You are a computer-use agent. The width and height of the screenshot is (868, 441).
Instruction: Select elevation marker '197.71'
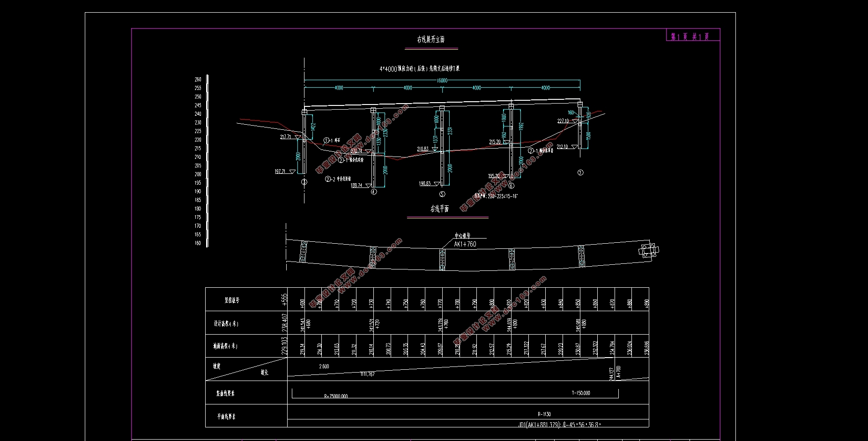click(280, 172)
